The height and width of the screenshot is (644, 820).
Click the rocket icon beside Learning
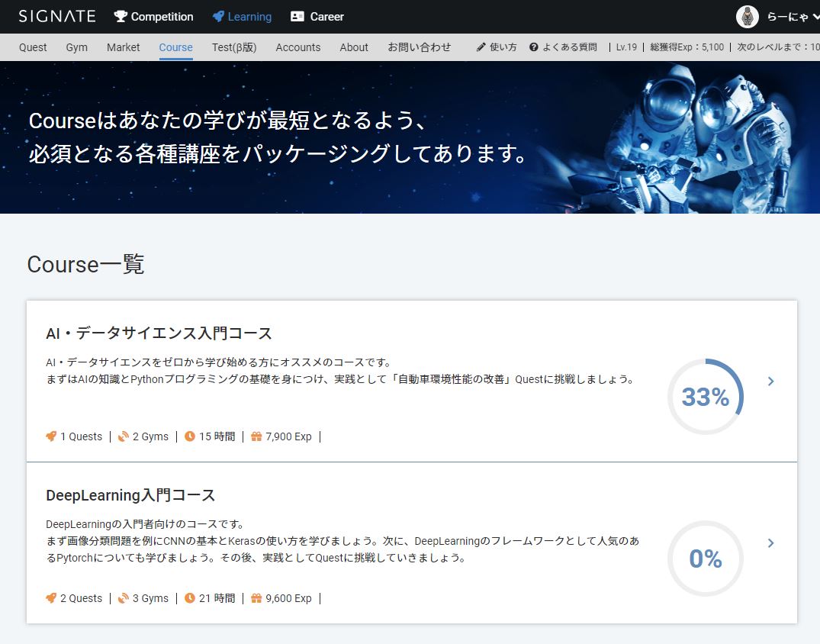[218, 16]
